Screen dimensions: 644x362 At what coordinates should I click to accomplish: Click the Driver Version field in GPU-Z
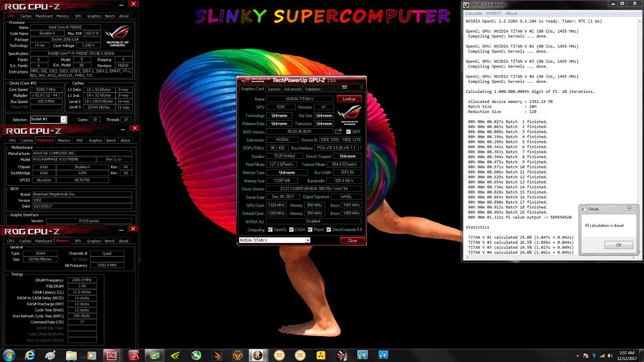coord(314,189)
